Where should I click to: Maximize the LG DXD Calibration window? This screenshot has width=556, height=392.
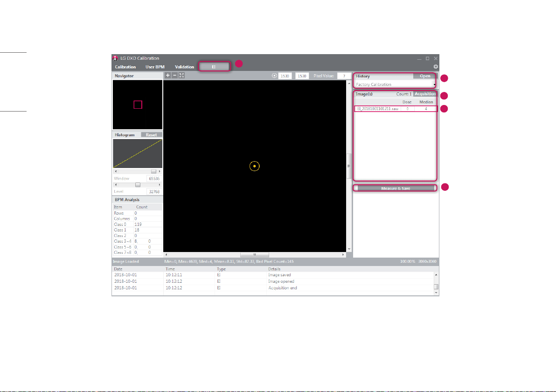[427, 58]
